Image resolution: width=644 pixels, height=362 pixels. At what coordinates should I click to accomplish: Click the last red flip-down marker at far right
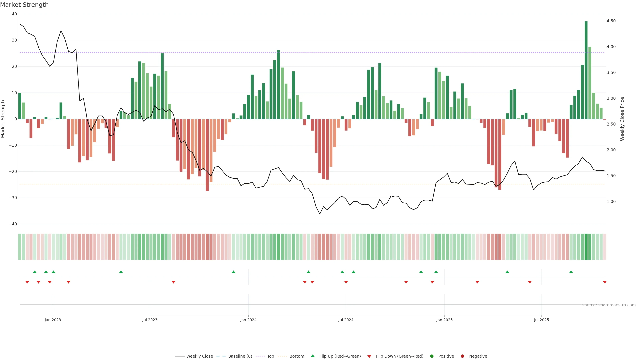point(605,282)
